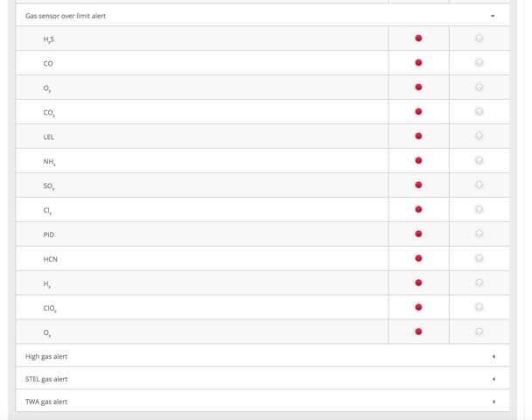The height and width of the screenshot is (420, 532).
Task: Choose the unselected radio button for LEL
Action: click(479, 136)
